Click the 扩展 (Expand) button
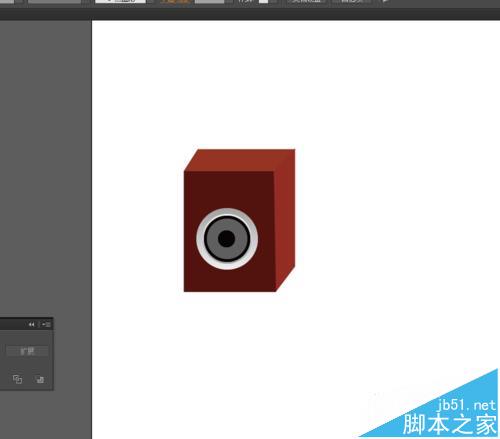Image resolution: width=500 pixels, height=439 pixels. [27, 351]
